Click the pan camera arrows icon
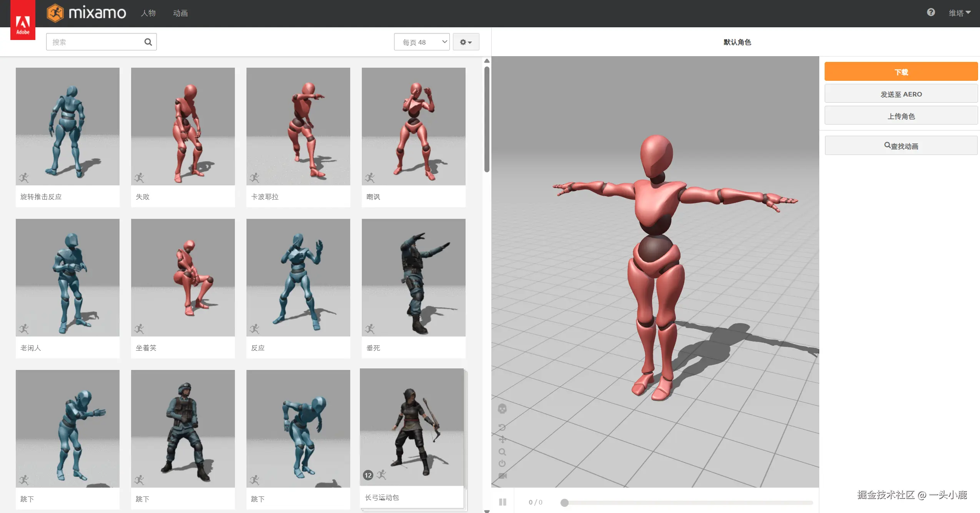This screenshot has height=513, width=980. pos(502,439)
